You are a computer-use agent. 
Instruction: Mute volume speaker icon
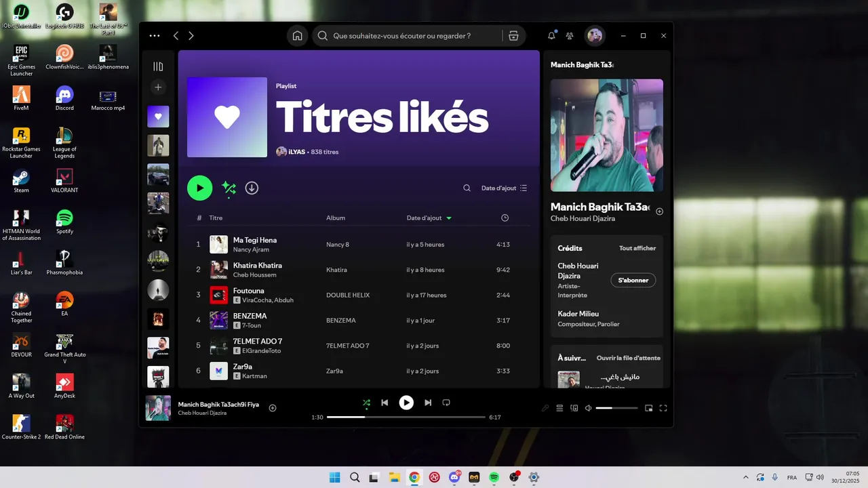pos(589,408)
